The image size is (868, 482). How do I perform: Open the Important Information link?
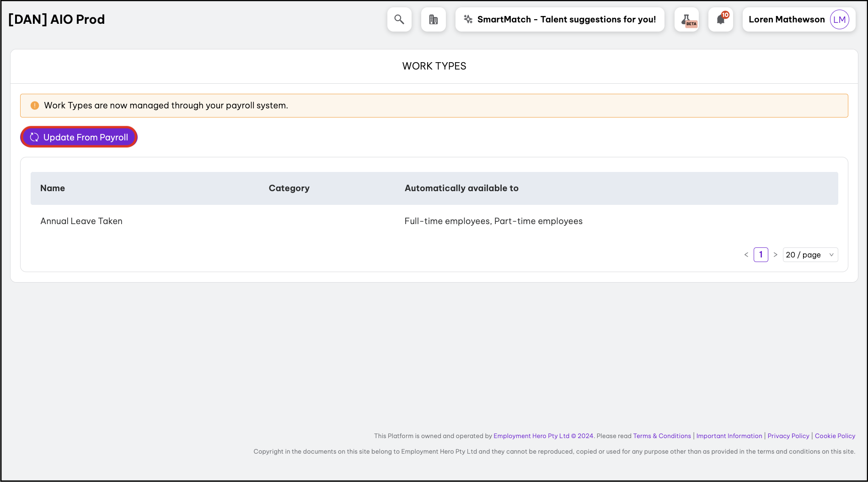point(729,436)
